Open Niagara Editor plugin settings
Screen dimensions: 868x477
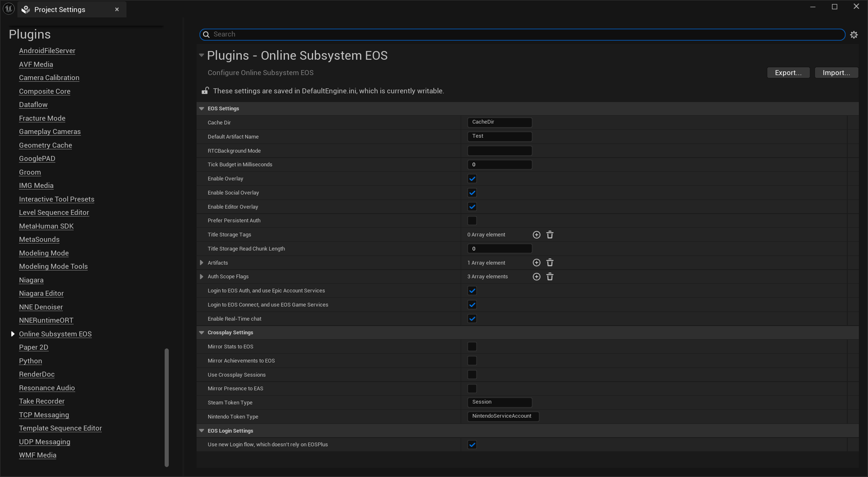41,293
